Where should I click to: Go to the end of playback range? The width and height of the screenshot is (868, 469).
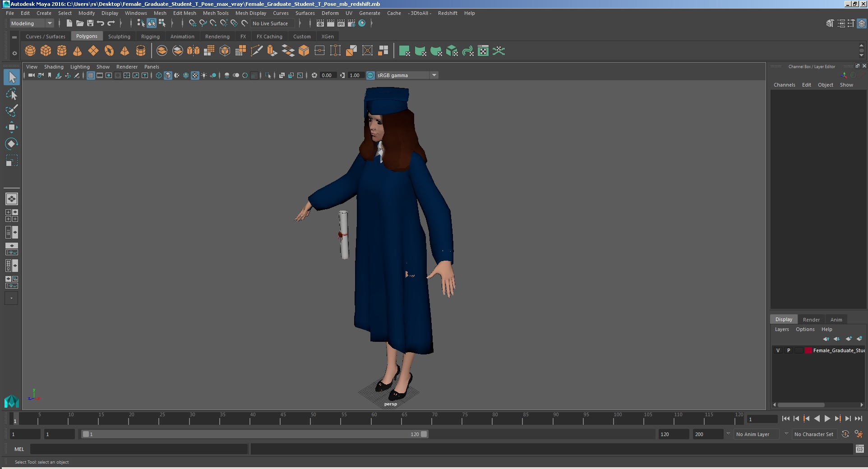point(858,418)
